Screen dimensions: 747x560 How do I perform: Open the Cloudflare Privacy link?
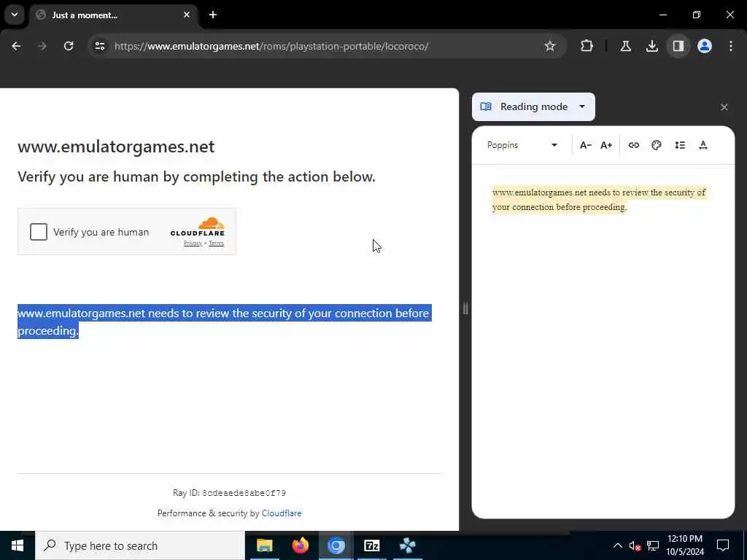(193, 244)
